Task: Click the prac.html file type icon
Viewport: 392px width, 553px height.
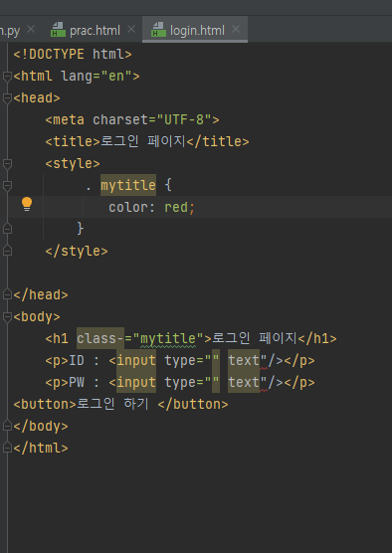Action: (x=58, y=30)
